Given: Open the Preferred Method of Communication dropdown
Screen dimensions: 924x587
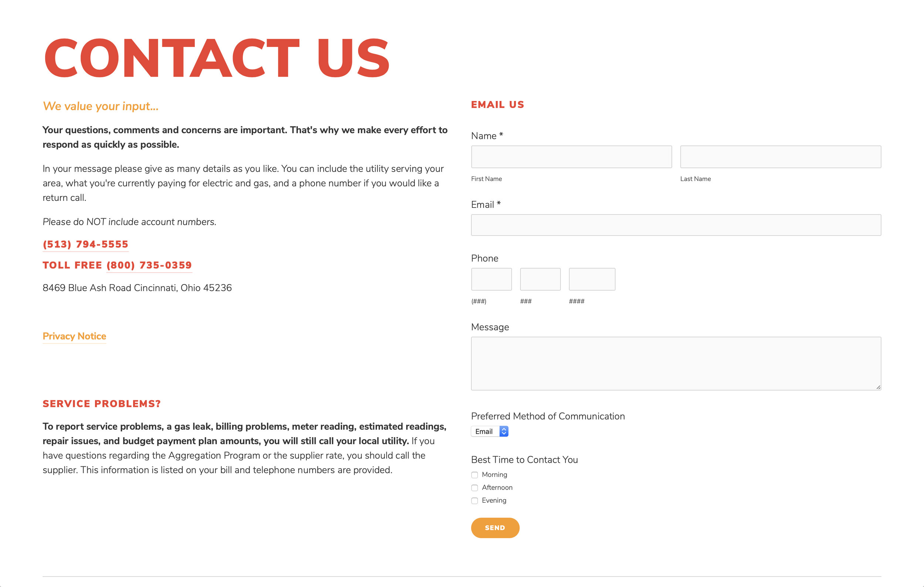Looking at the screenshot, I should [489, 431].
